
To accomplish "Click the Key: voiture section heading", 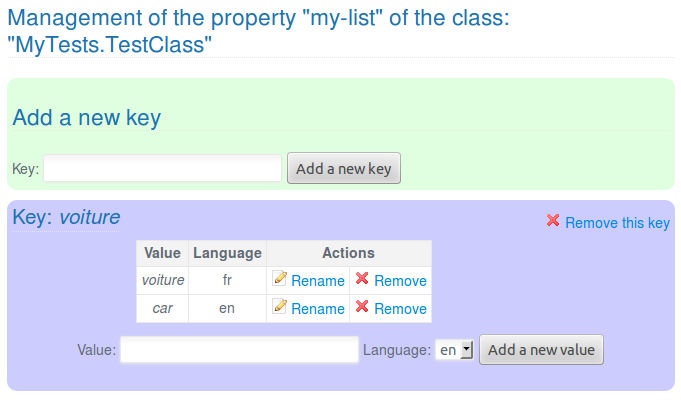I will 66,217.
